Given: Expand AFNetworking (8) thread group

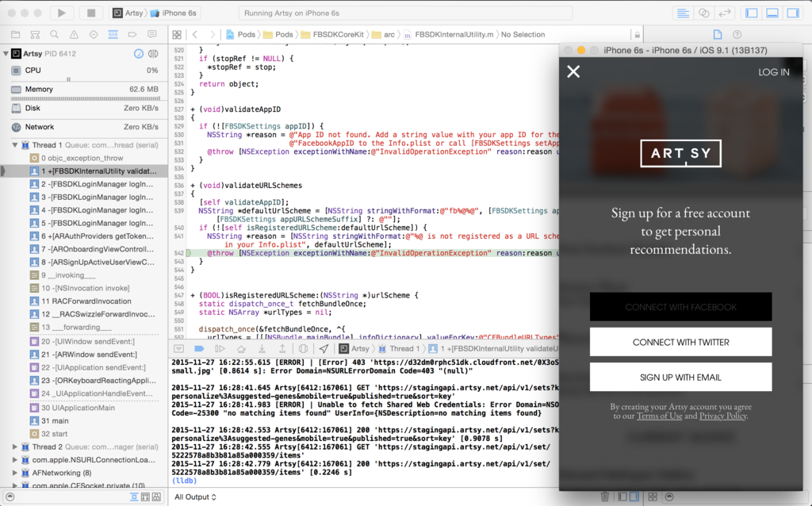Looking at the screenshot, I should 15,473.
